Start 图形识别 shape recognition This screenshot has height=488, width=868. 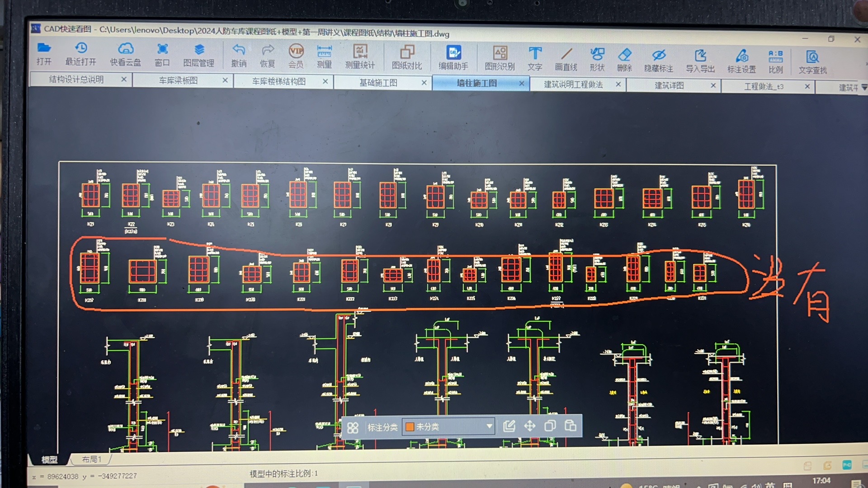[500, 59]
